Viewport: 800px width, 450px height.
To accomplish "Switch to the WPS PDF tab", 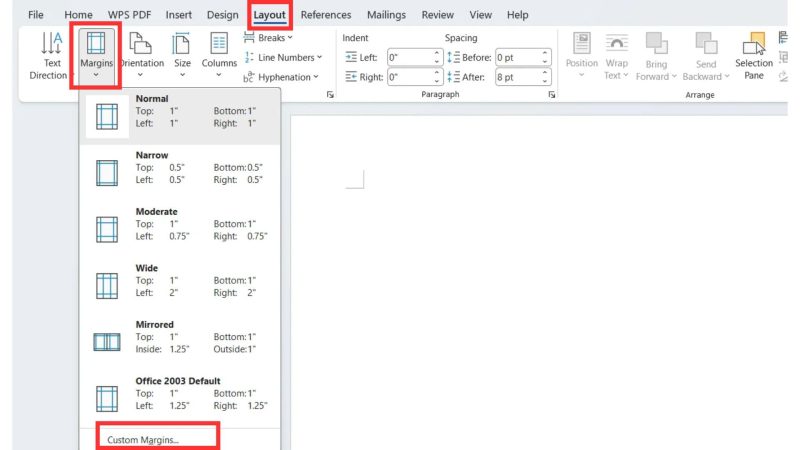I will (130, 15).
